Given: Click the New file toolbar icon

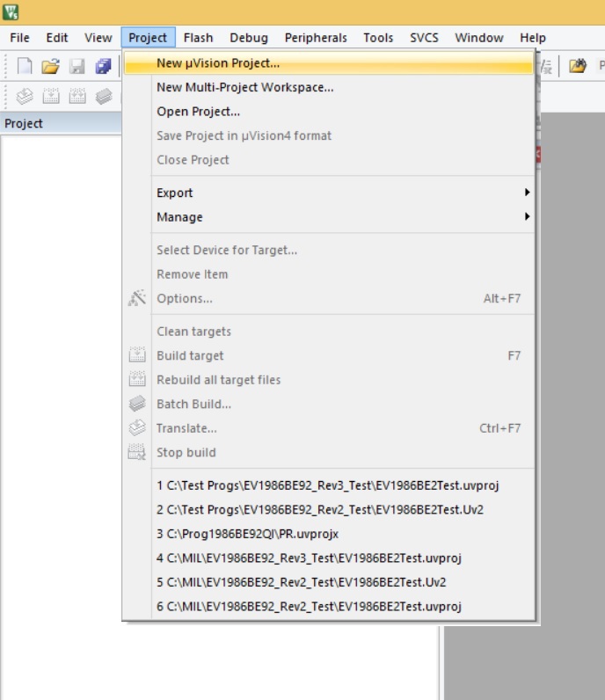Looking at the screenshot, I should (24, 66).
